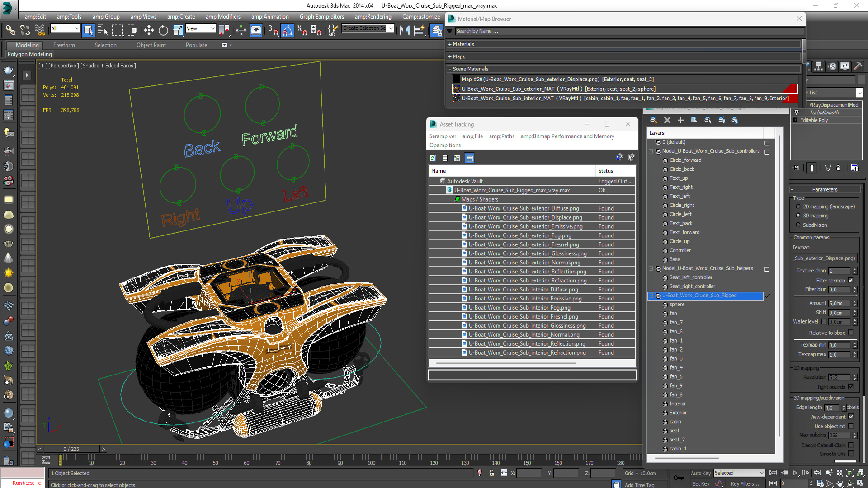Click the time slider 0 / 225 handle
The width and height of the screenshot is (868, 488).
click(x=71, y=449)
